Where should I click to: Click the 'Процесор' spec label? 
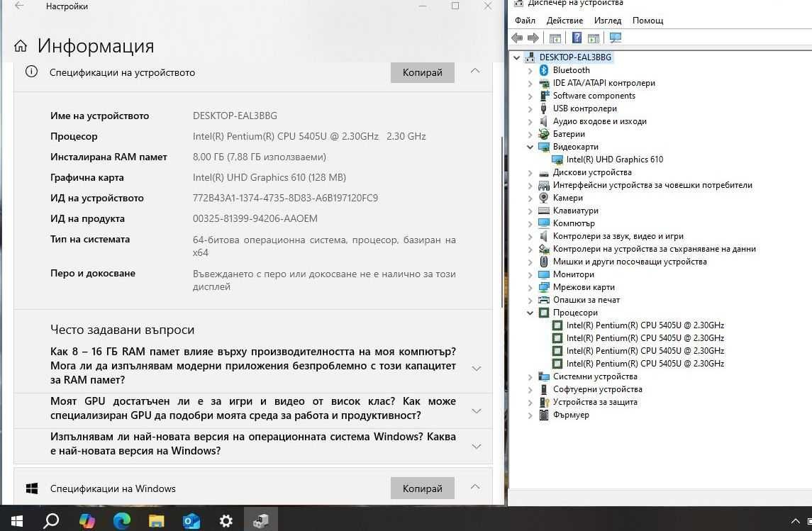pyautogui.click(x=74, y=136)
